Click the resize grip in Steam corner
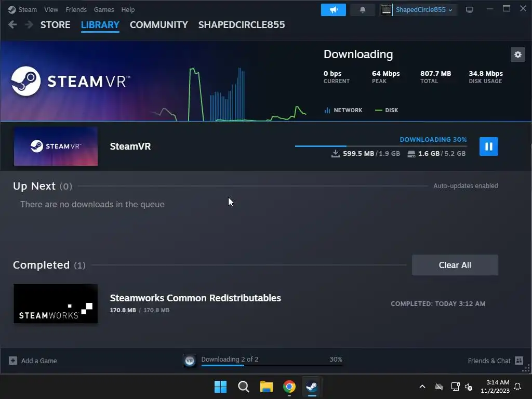The height and width of the screenshot is (399, 532). click(x=526, y=369)
